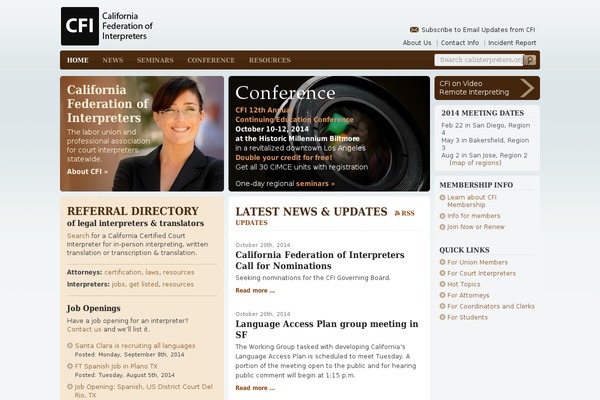600x400 pixels.
Task: Open FT Spanish Job in Plano TX
Action: tap(116, 366)
